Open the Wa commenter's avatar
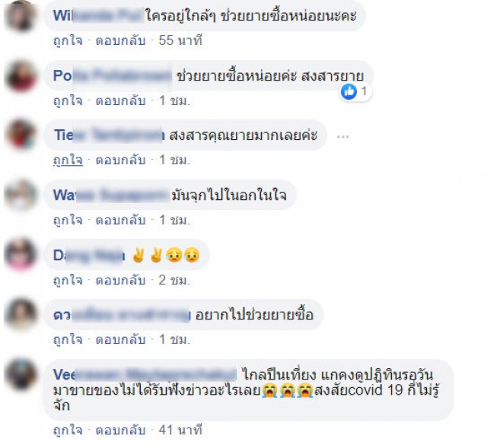The width and height of the screenshot is (487, 448). (x=21, y=195)
